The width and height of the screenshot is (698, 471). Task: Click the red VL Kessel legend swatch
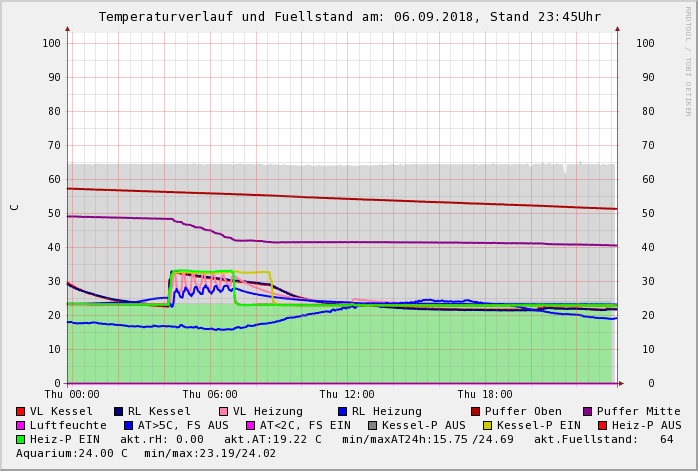coord(20,412)
